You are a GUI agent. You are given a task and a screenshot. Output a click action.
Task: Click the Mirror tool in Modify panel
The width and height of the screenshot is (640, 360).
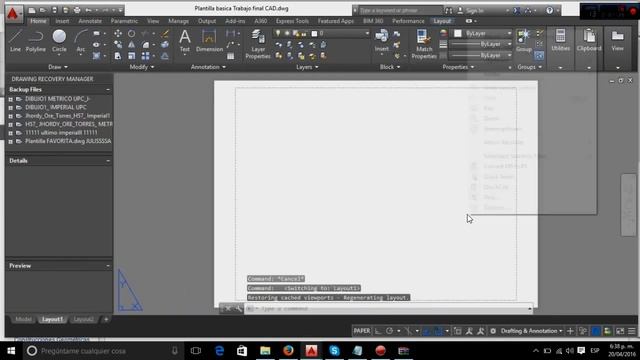[131, 44]
